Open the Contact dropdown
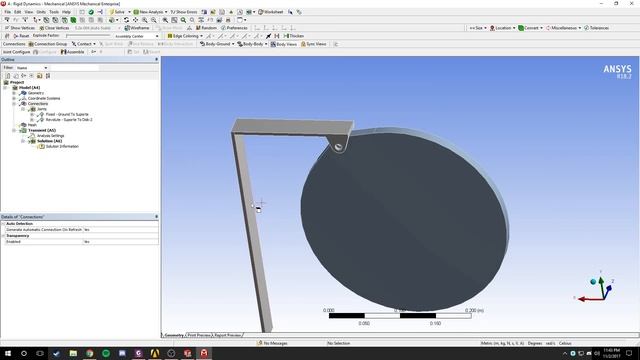 (x=84, y=44)
